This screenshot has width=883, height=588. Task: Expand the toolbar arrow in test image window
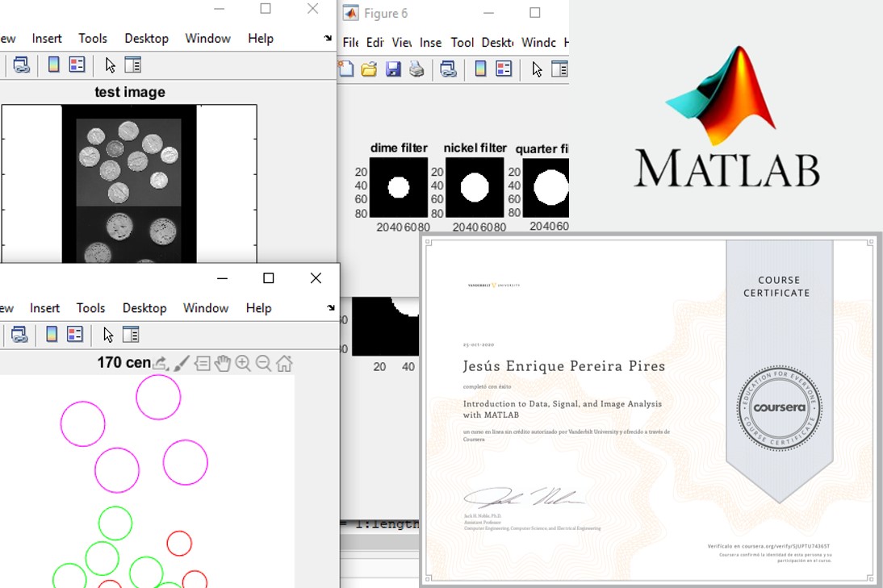coord(328,38)
